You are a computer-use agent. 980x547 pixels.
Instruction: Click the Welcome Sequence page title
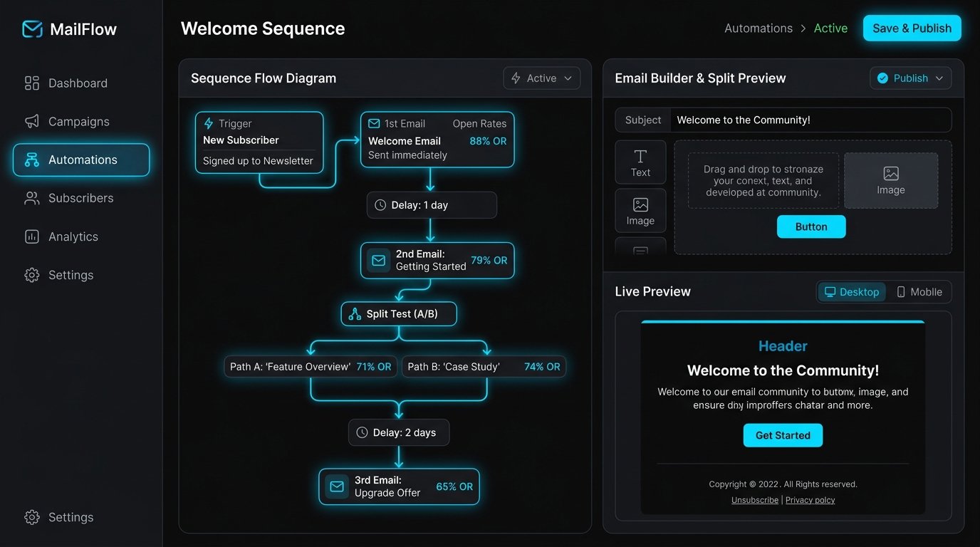click(263, 28)
